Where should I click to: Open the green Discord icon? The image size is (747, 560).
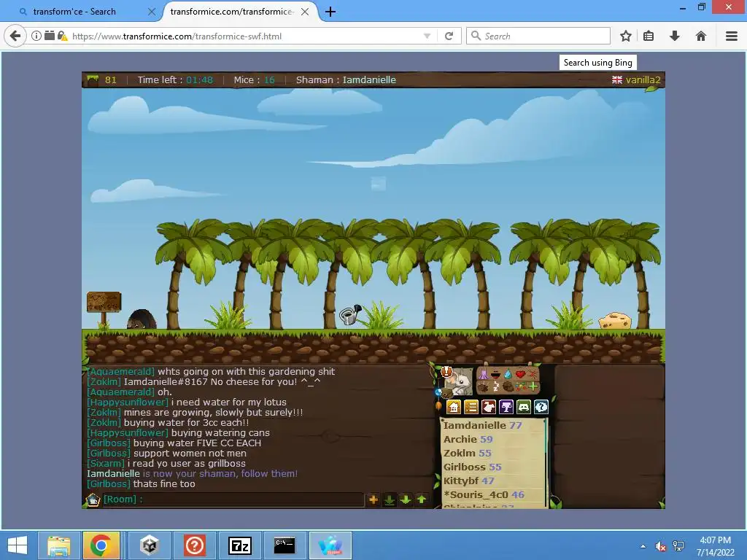coord(524,407)
